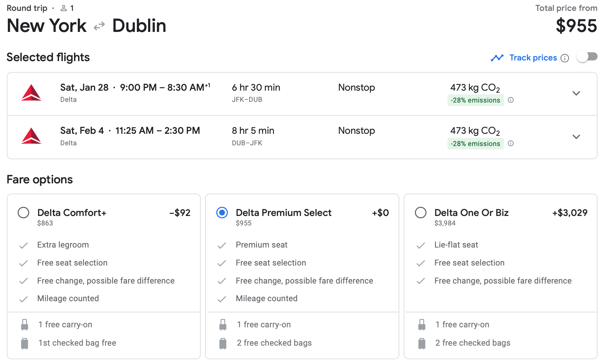Click the carry-on bag icon in Premium Select
Viewport: 603px width, 364px height.
223,325
